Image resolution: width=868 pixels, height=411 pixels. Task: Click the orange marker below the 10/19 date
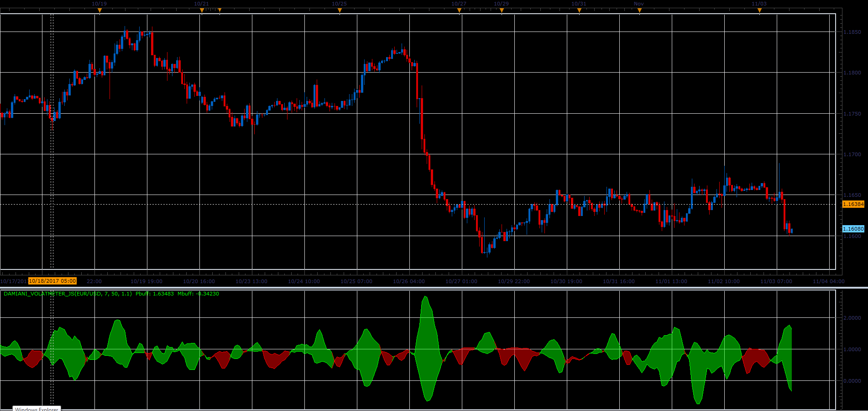(x=99, y=11)
